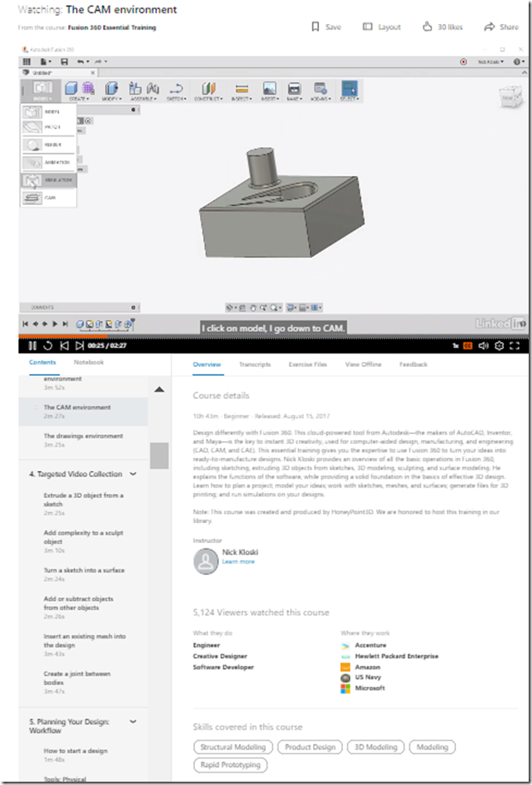Open the Select tool menu
This screenshot has height=785, width=532.
click(349, 91)
